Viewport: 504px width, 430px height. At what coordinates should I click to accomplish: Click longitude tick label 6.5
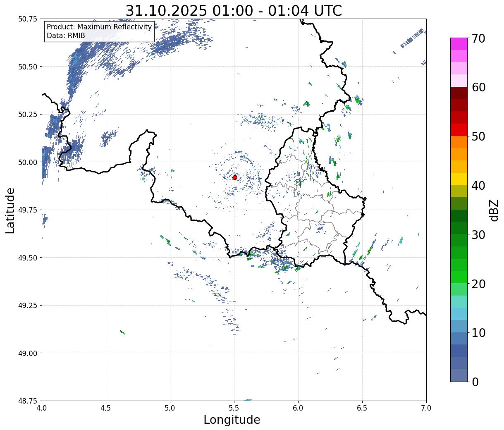pyautogui.click(x=362, y=408)
